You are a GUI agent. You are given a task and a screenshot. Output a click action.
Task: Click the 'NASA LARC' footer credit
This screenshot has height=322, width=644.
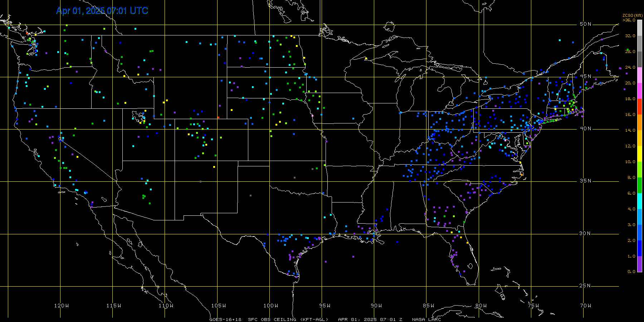click(426, 319)
